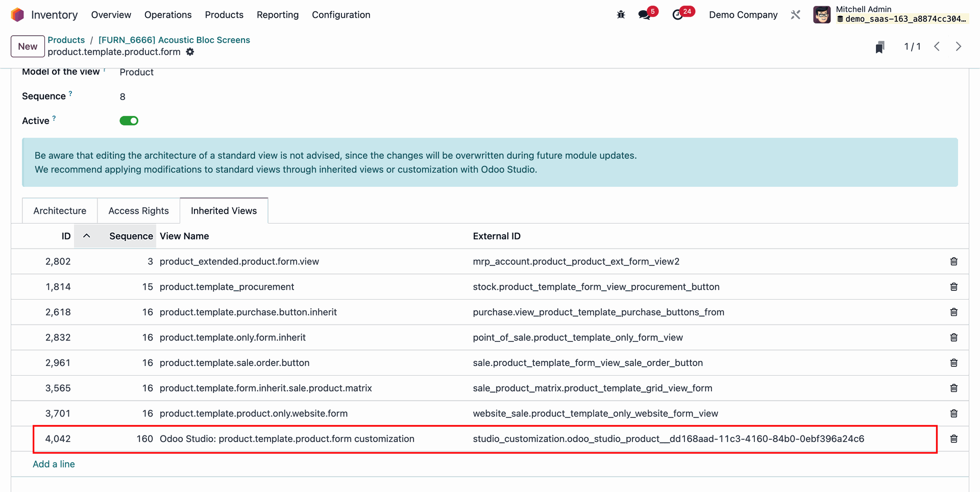
Task: Click the New button
Action: [x=28, y=46]
